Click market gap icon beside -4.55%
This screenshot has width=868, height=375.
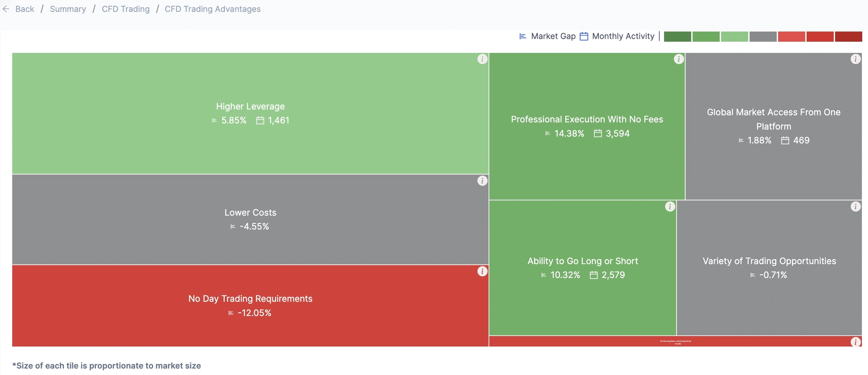pos(233,226)
